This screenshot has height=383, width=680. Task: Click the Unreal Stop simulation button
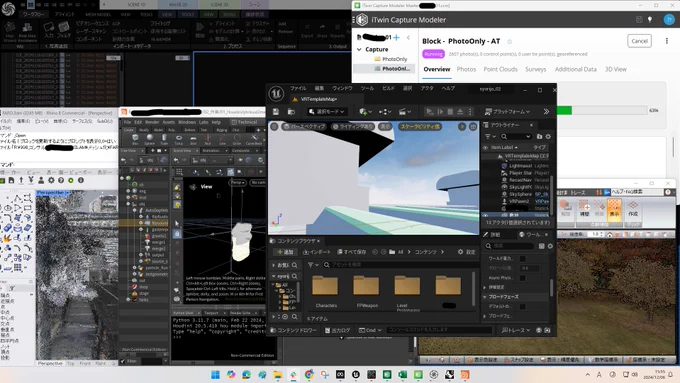point(450,112)
